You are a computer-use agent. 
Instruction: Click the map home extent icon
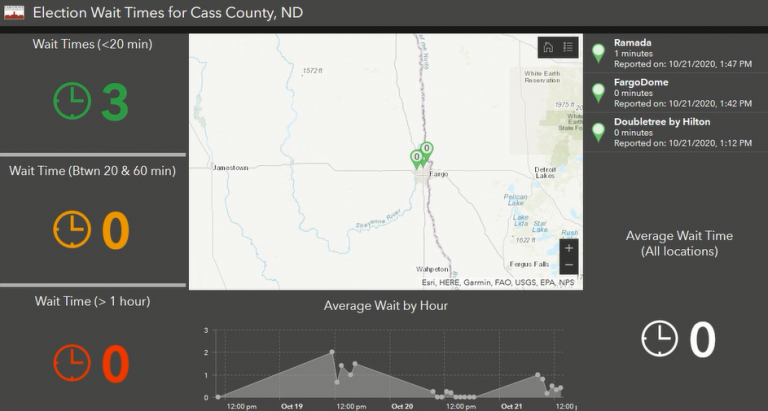tap(548, 47)
